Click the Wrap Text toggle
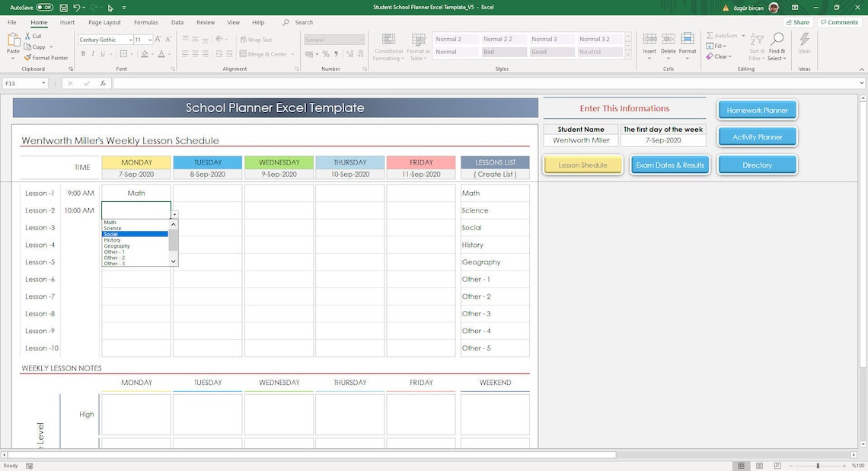This screenshot has height=471, width=868. (257, 39)
